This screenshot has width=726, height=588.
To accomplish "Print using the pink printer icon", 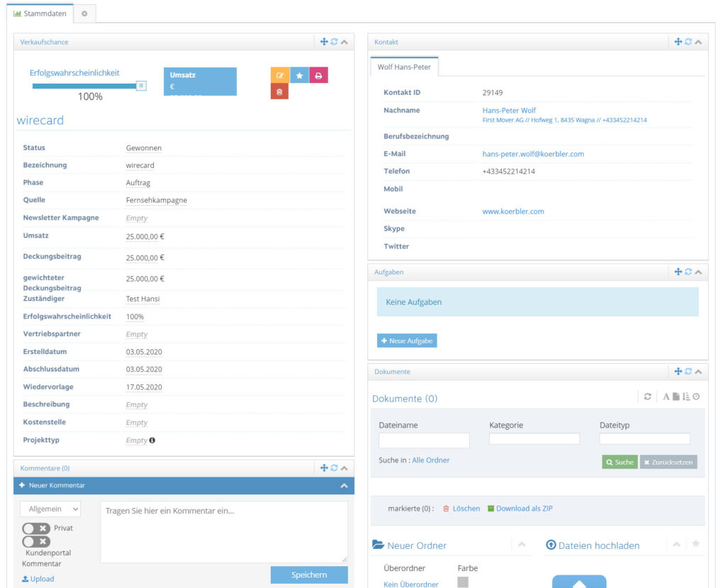I will (x=318, y=75).
